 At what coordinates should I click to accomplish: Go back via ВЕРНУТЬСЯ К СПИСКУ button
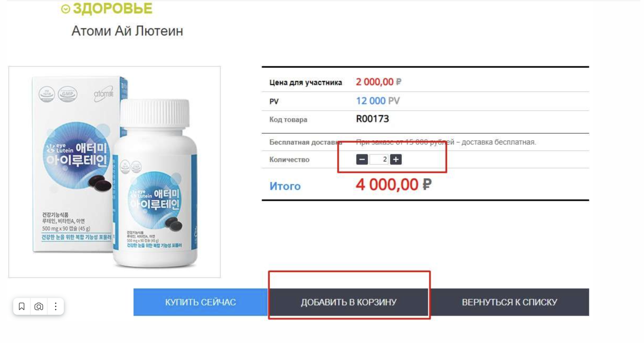[x=509, y=302]
